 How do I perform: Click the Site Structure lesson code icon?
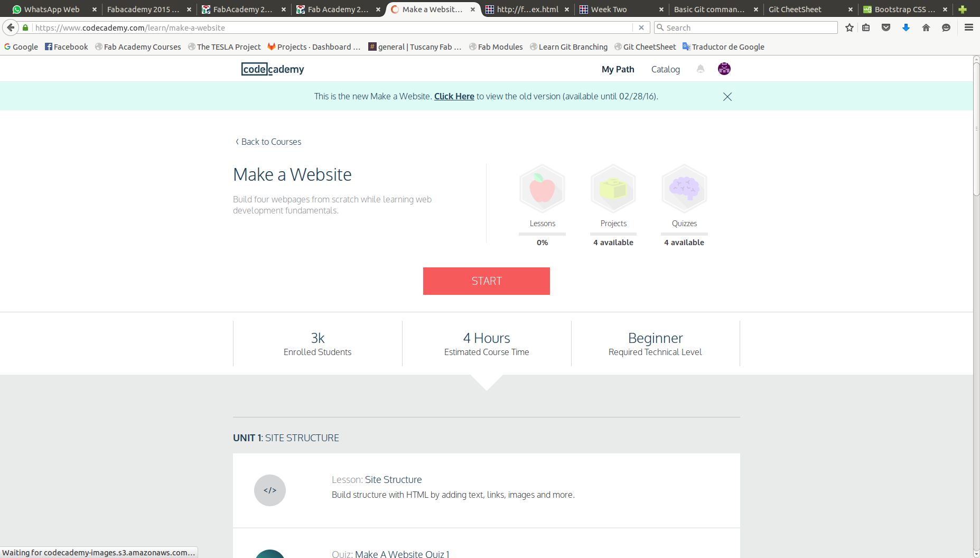point(270,490)
